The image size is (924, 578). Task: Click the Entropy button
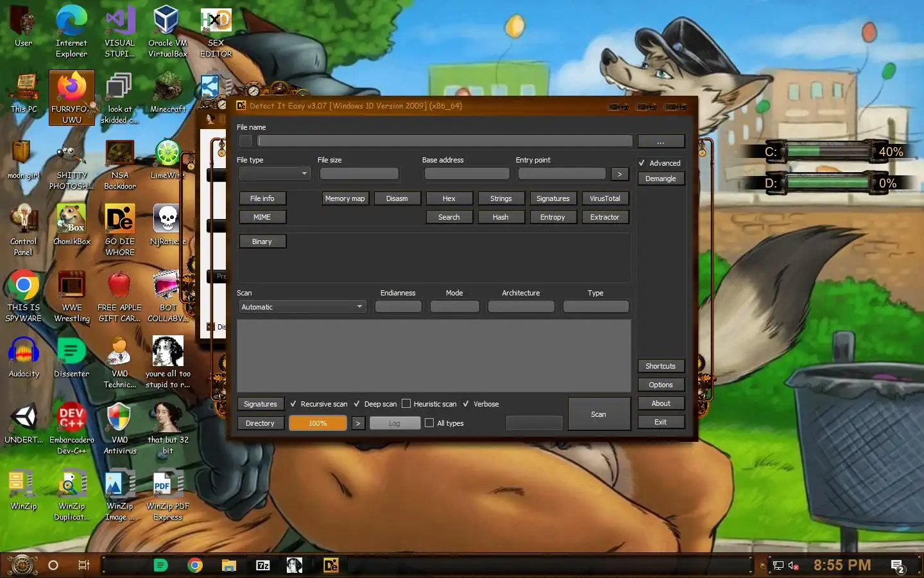tap(553, 217)
